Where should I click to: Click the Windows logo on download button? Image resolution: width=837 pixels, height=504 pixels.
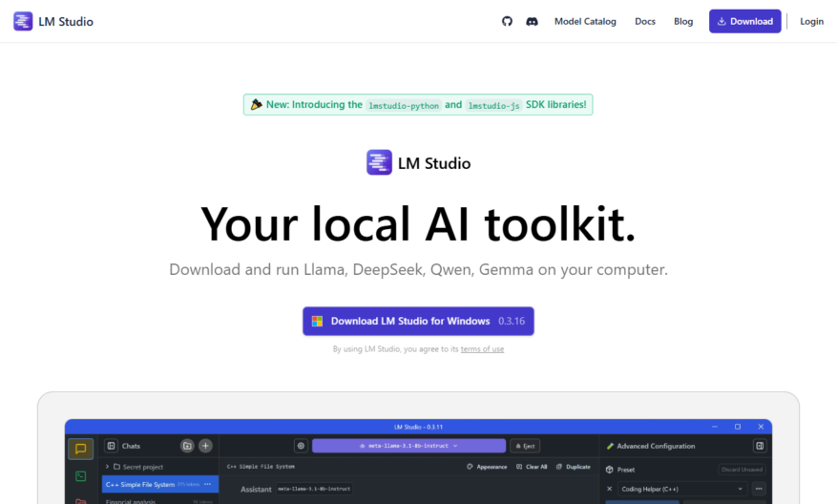tap(317, 321)
